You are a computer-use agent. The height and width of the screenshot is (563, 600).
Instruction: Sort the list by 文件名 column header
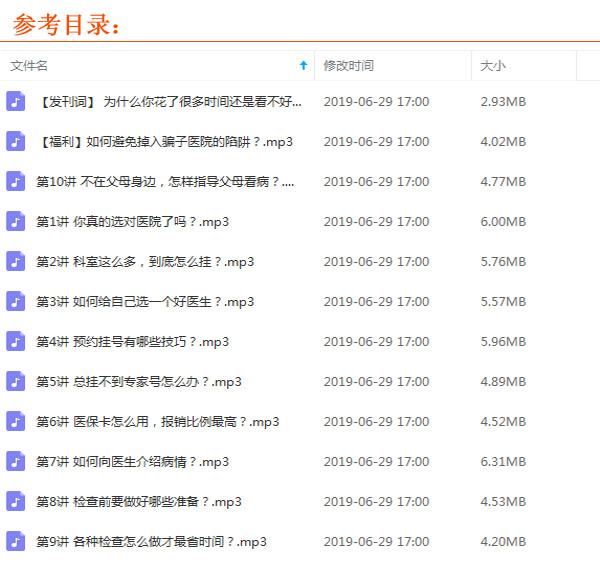(29, 65)
